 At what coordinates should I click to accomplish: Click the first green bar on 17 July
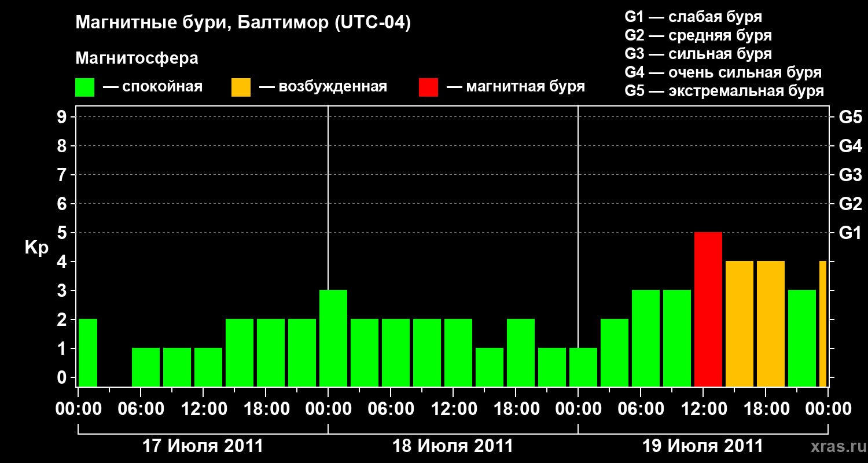[x=88, y=352]
